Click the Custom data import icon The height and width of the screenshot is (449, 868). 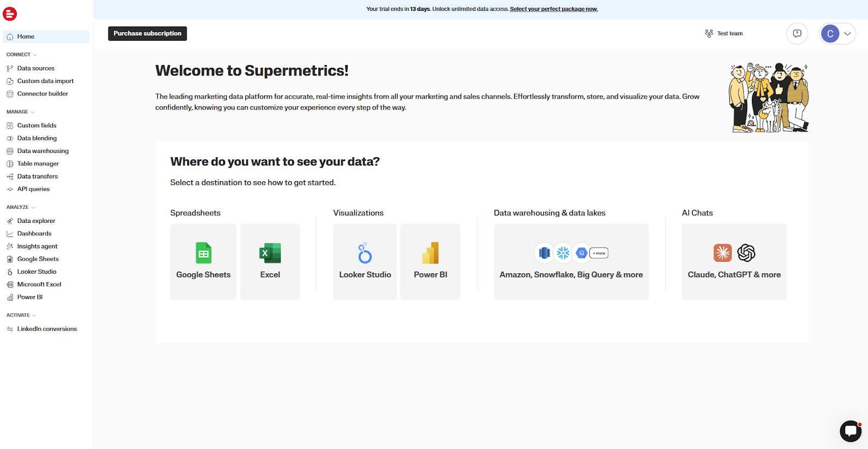point(10,81)
